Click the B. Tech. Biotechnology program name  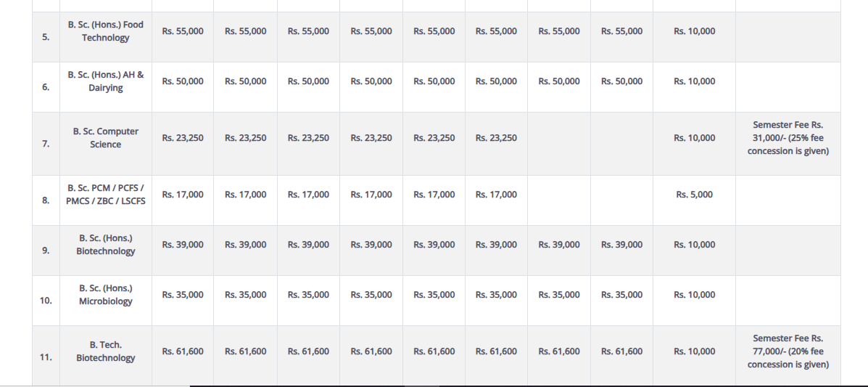(106, 351)
